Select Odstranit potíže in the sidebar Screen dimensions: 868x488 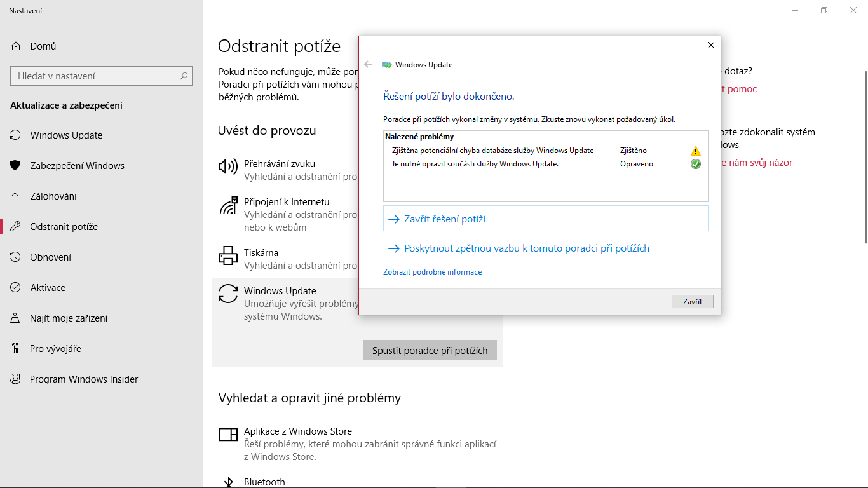(102, 227)
